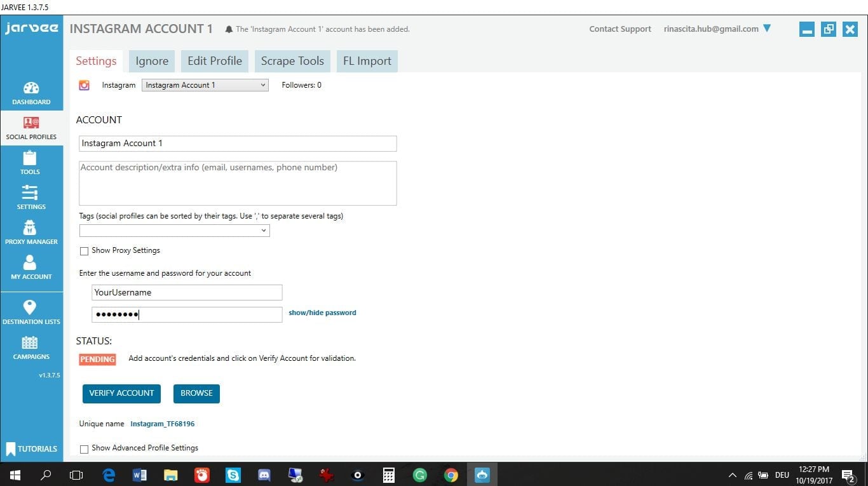
Task: Click the YourUsername input field
Action: (187, 293)
